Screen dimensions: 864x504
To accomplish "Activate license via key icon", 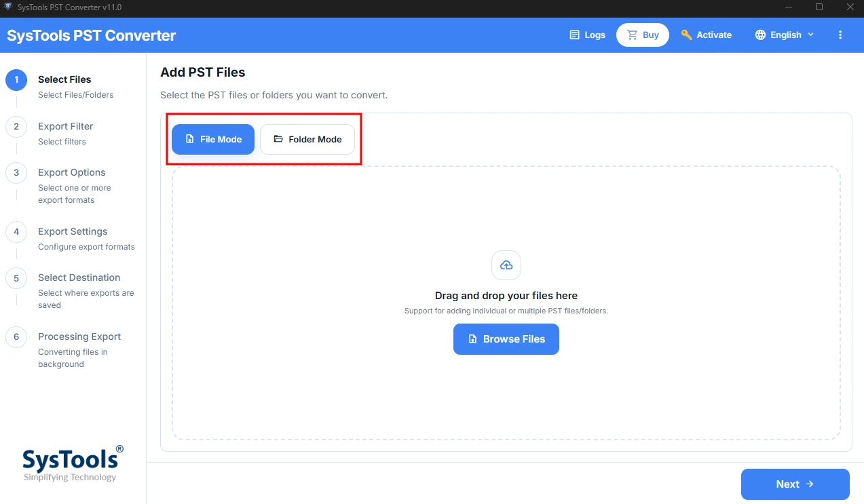I will point(707,35).
